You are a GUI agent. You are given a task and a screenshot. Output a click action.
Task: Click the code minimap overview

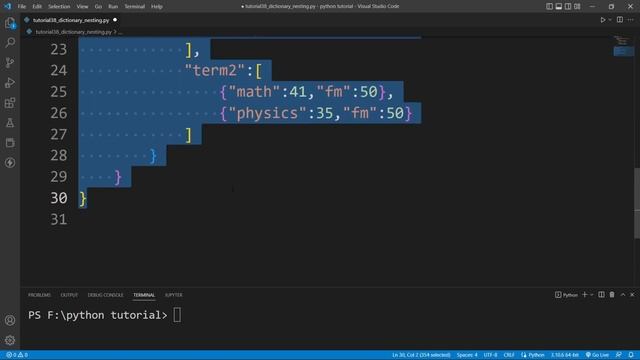tap(623, 47)
